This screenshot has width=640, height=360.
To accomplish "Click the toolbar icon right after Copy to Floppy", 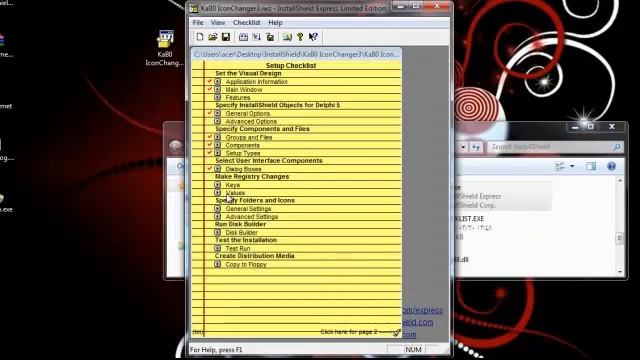I will (x=287, y=37).
